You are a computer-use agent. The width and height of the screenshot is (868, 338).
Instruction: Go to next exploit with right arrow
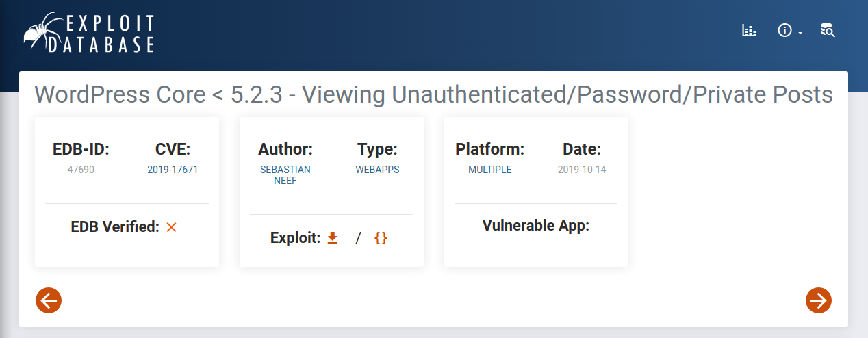coord(818,300)
